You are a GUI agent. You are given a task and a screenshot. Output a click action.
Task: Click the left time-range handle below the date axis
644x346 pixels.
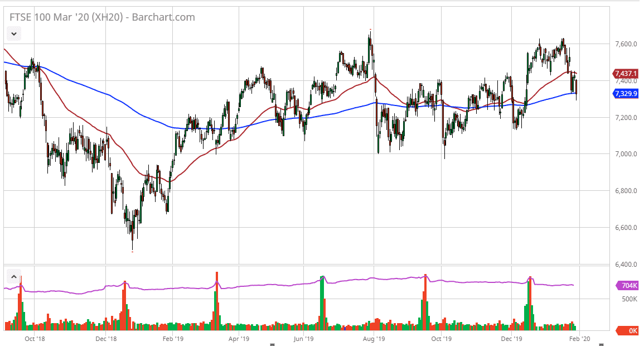click(272, 344)
